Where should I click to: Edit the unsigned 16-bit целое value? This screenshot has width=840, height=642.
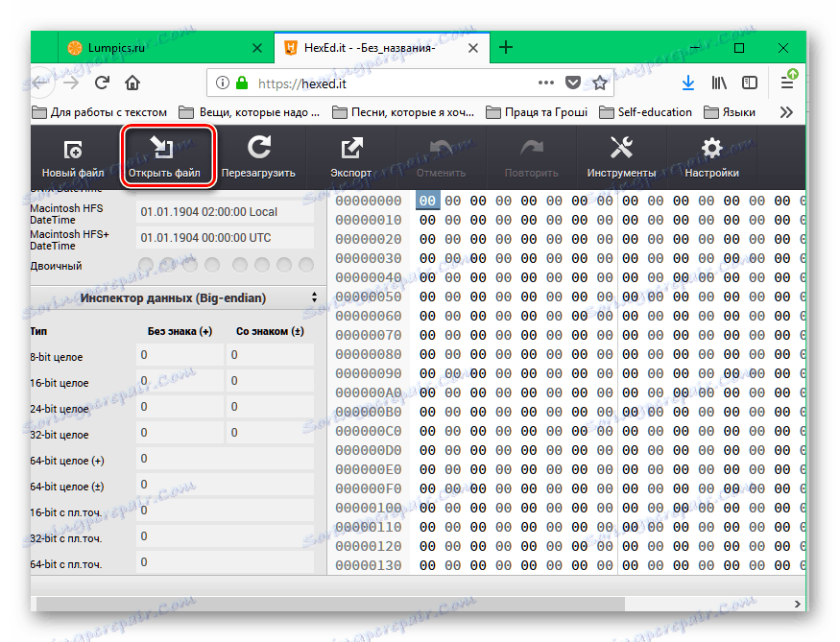[x=180, y=381]
